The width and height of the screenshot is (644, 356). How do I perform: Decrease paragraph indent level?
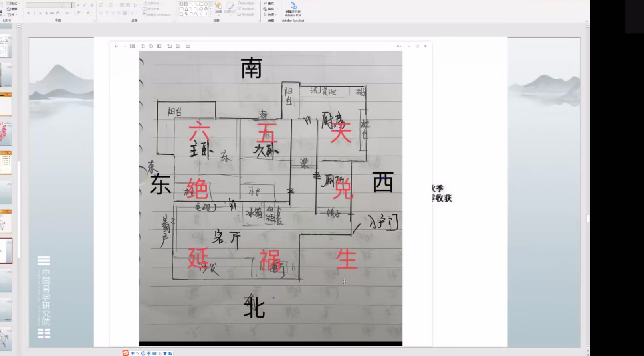122,5
